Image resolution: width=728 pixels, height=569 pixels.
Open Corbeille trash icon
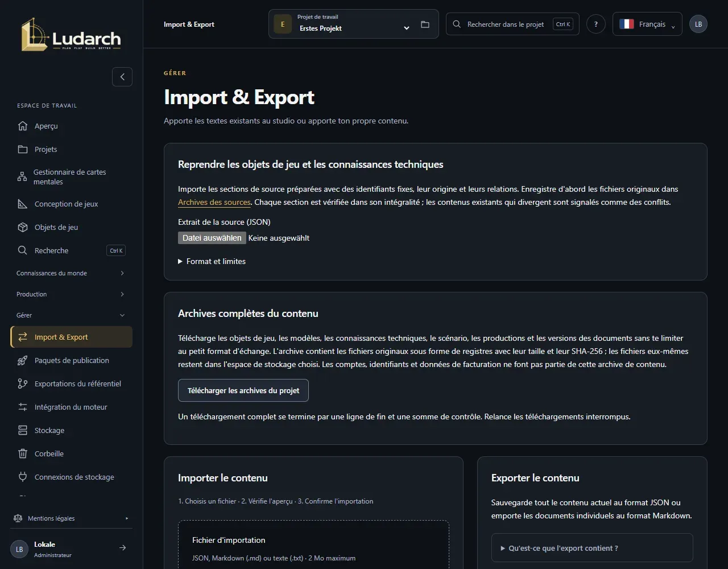click(x=23, y=453)
